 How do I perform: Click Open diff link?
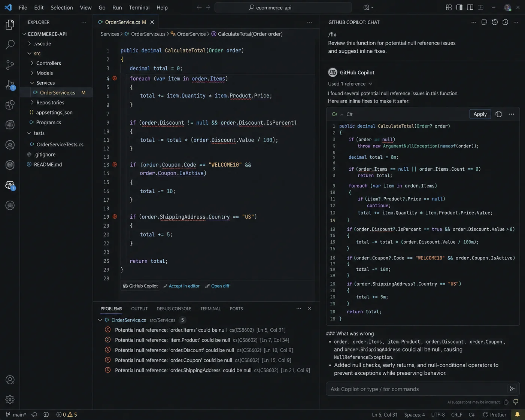217,286
